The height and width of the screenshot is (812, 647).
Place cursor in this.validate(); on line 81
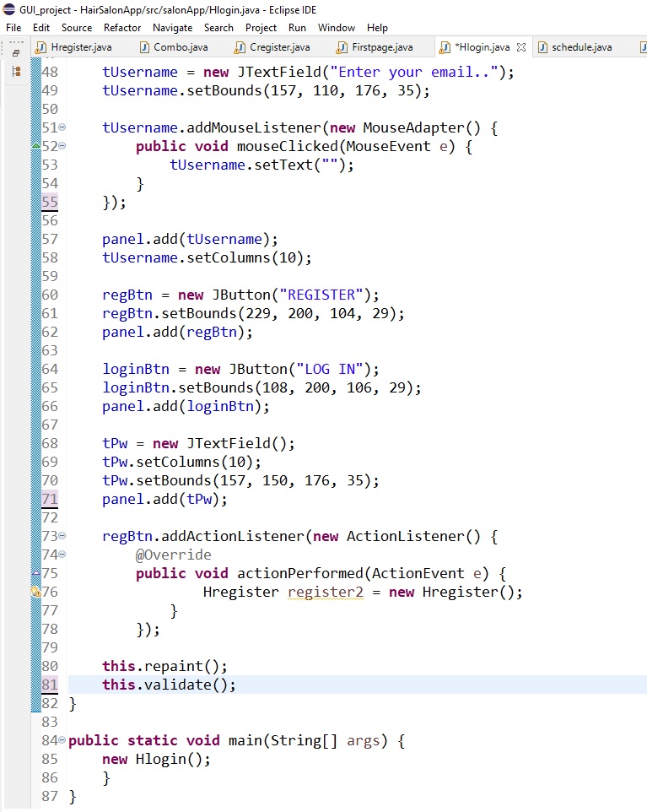(169, 685)
